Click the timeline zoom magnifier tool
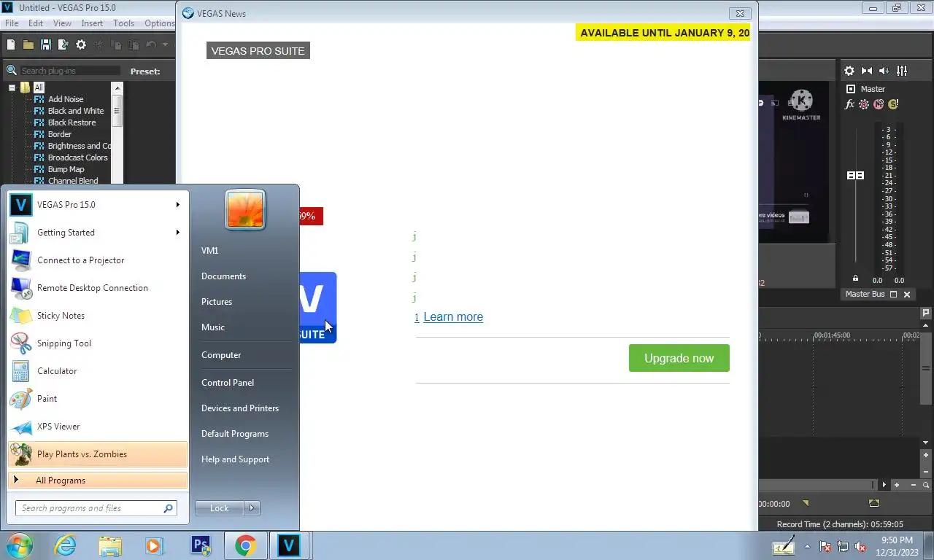This screenshot has height=560, width=934. click(x=927, y=485)
